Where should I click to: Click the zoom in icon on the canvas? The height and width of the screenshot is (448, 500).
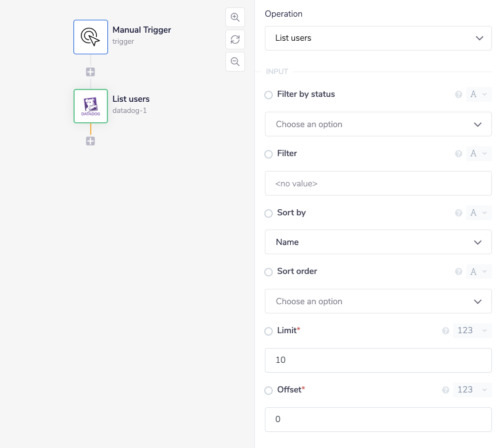click(x=235, y=17)
